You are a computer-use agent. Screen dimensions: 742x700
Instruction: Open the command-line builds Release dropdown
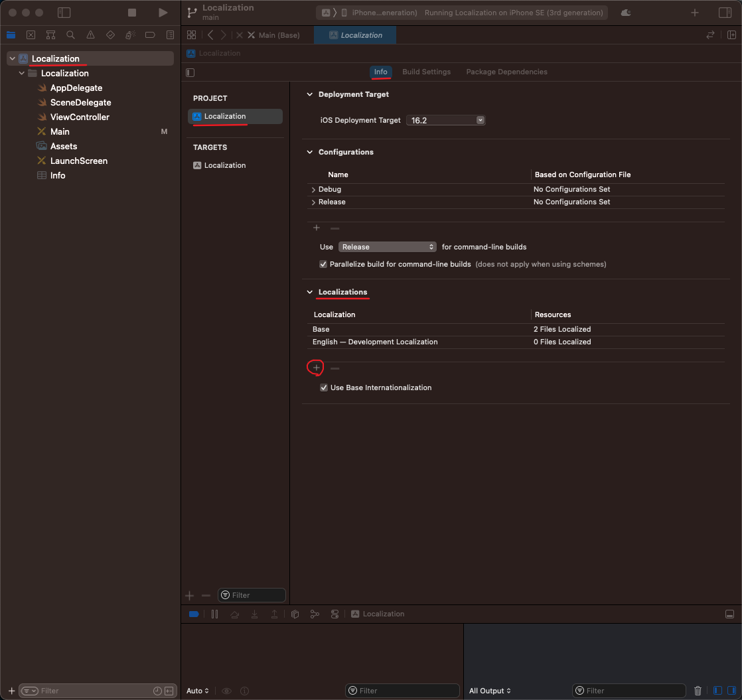[388, 247]
